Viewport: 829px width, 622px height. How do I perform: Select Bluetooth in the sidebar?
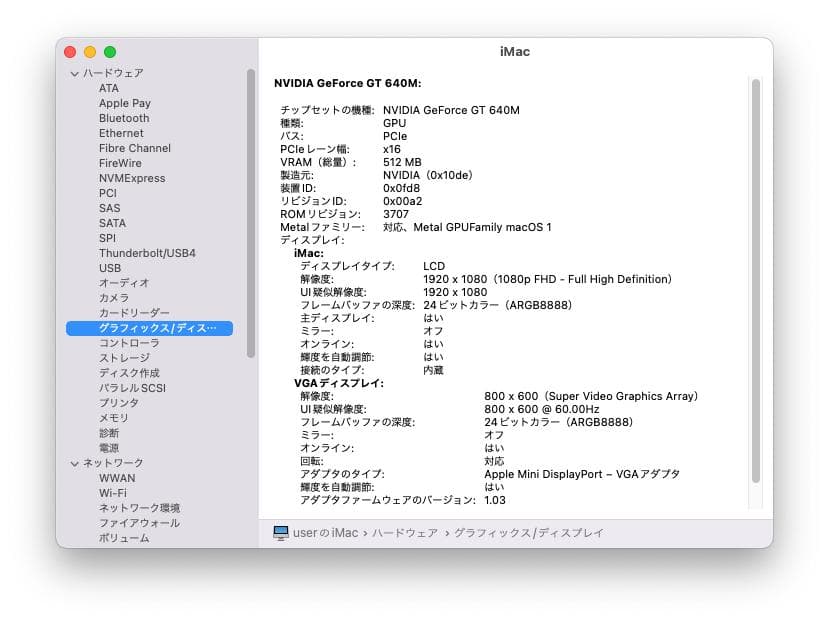[x=124, y=118]
